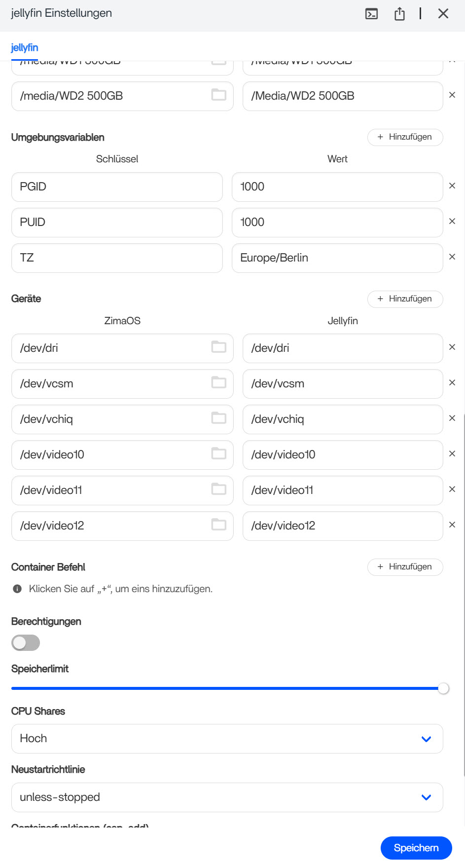The width and height of the screenshot is (465, 868).
Task: Add a Container Befehl entry
Action: pos(405,567)
